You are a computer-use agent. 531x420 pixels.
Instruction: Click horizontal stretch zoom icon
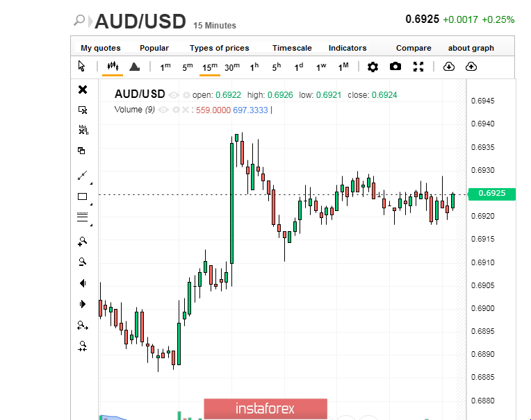coord(83,326)
